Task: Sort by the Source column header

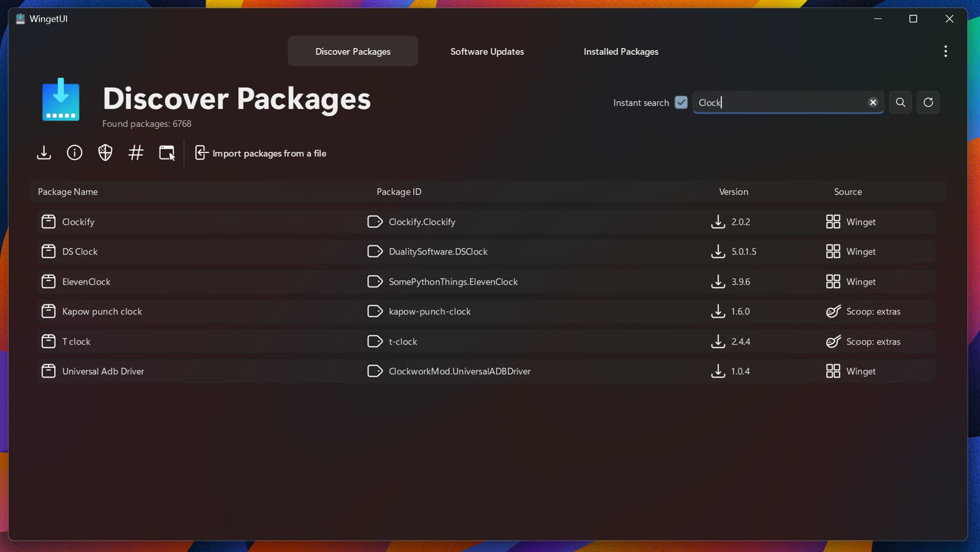Action: [x=848, y=192]
